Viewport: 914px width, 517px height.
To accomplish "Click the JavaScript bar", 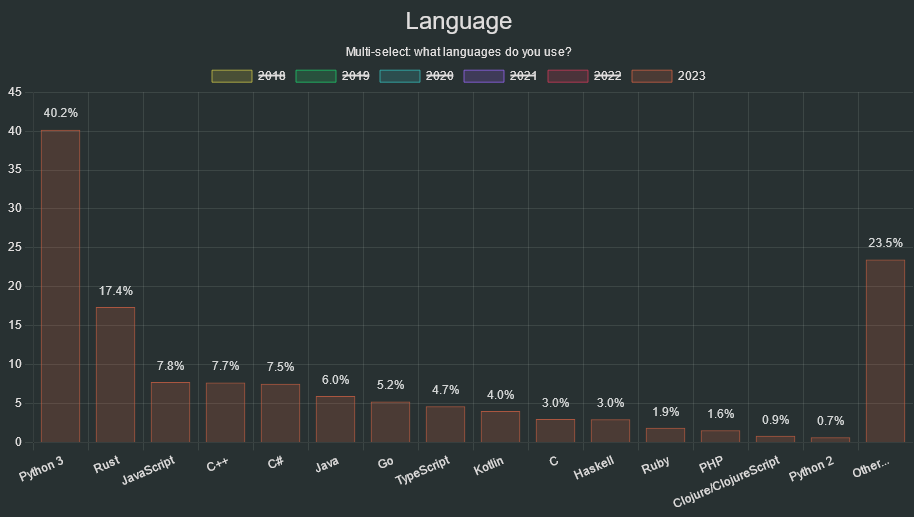I will click(x=170, y=412).
